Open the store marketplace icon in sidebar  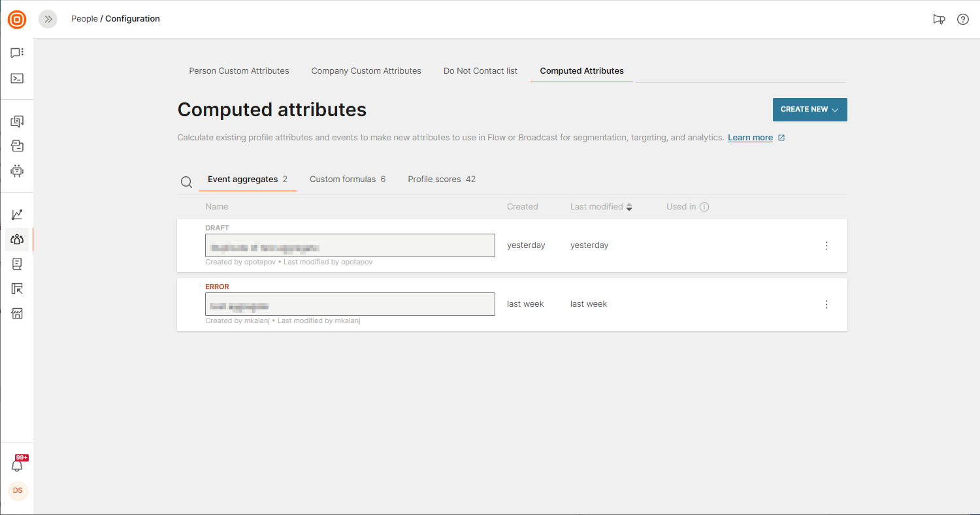[17, 313]
